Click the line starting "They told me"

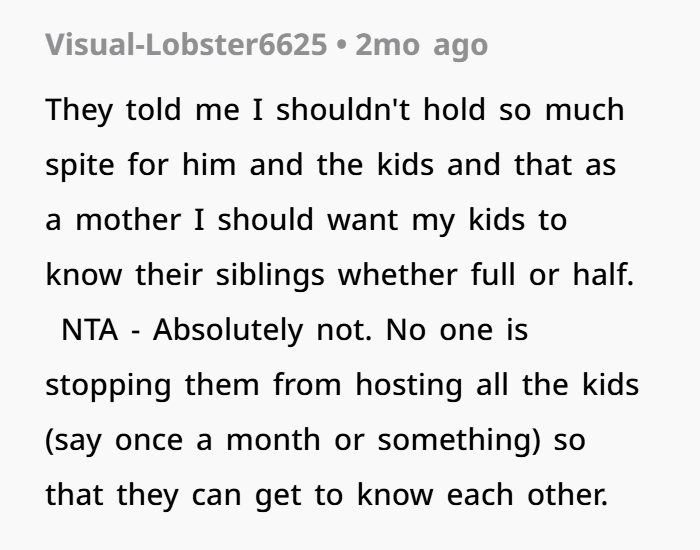point(334,109)
